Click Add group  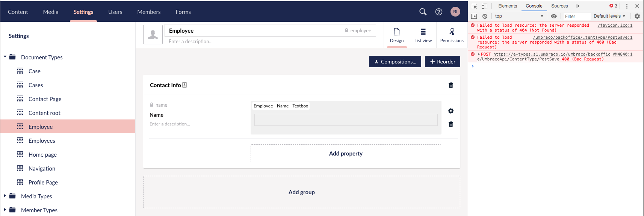point(302,192)
